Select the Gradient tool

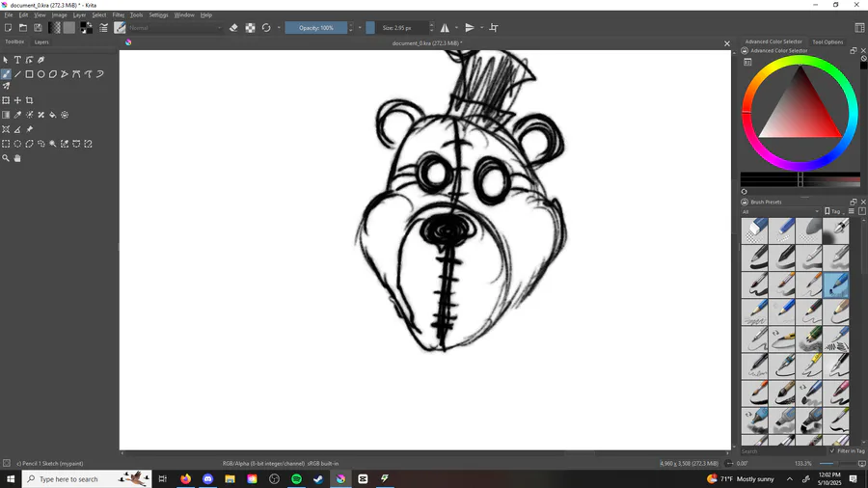point(6,115)
